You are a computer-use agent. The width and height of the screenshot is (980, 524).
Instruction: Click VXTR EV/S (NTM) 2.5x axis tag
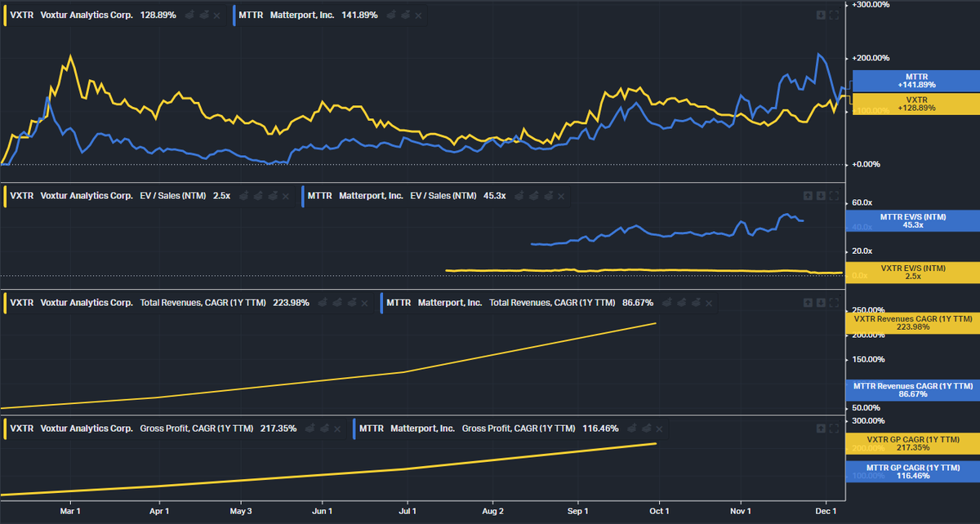click(912, 272)
